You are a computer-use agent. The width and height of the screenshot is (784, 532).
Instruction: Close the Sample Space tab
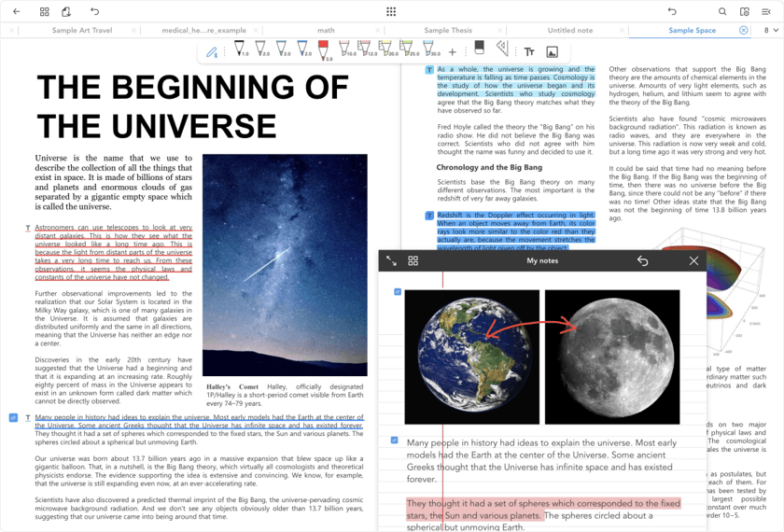pos(744,30)
